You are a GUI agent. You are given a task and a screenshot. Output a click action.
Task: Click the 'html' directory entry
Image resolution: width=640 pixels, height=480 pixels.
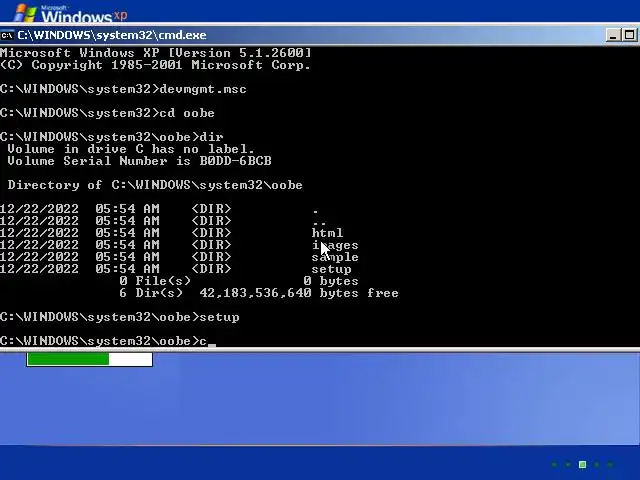coord(327,233)
